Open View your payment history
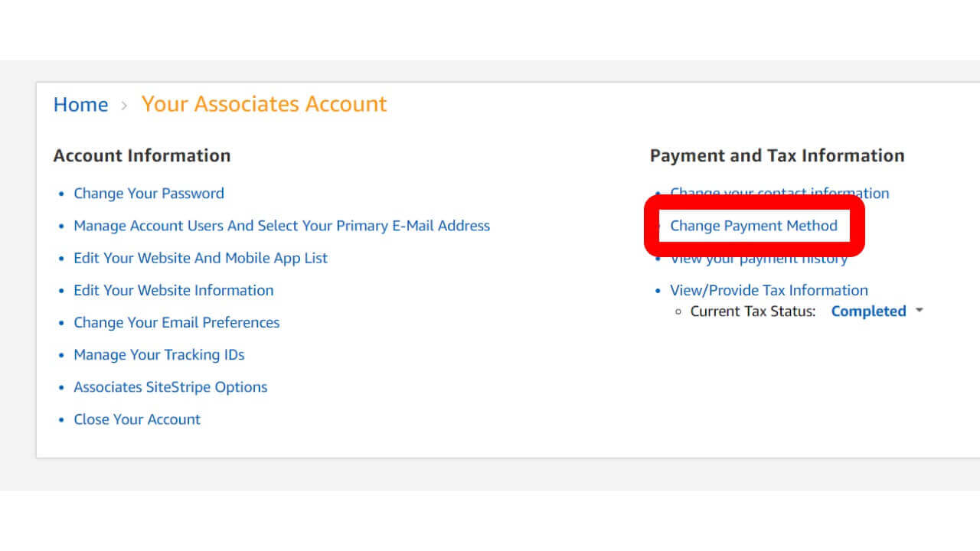The height and width of the screenshot is (551, 980). pos(758,259)
